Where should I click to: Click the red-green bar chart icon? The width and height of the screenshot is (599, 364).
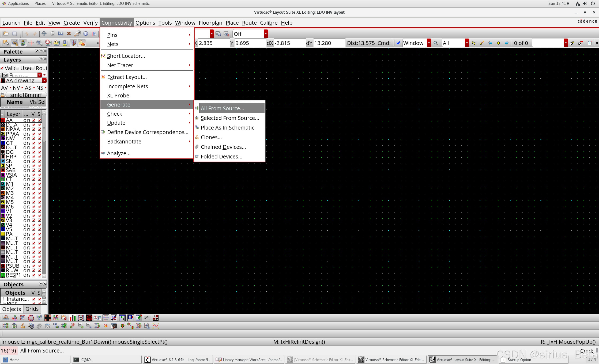click(73, 318)
